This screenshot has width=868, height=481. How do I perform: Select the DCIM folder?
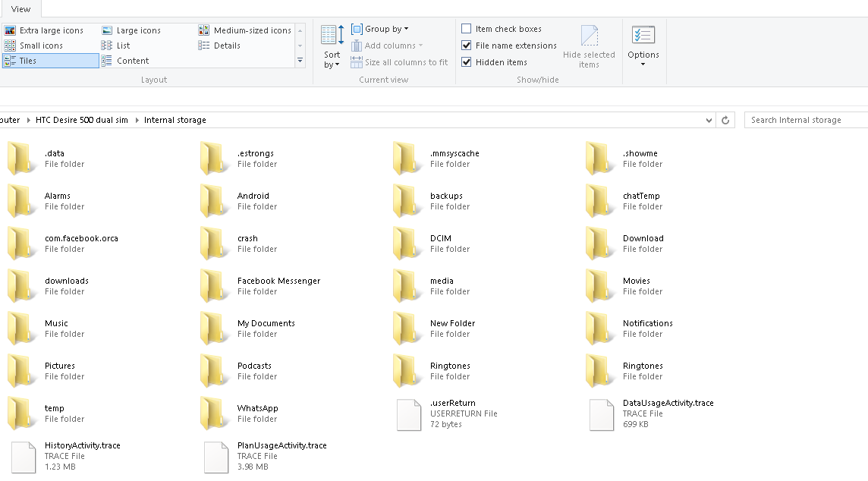432,244
